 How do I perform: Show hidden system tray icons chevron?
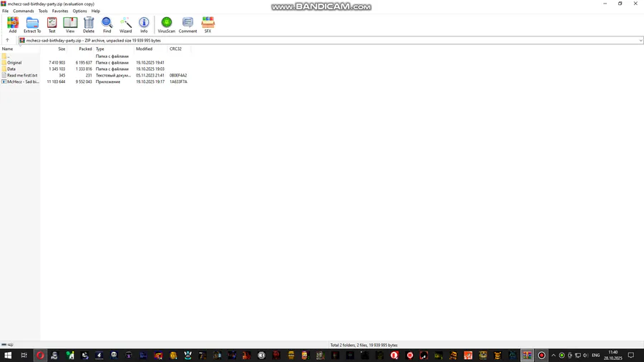(x=554, y=356)
